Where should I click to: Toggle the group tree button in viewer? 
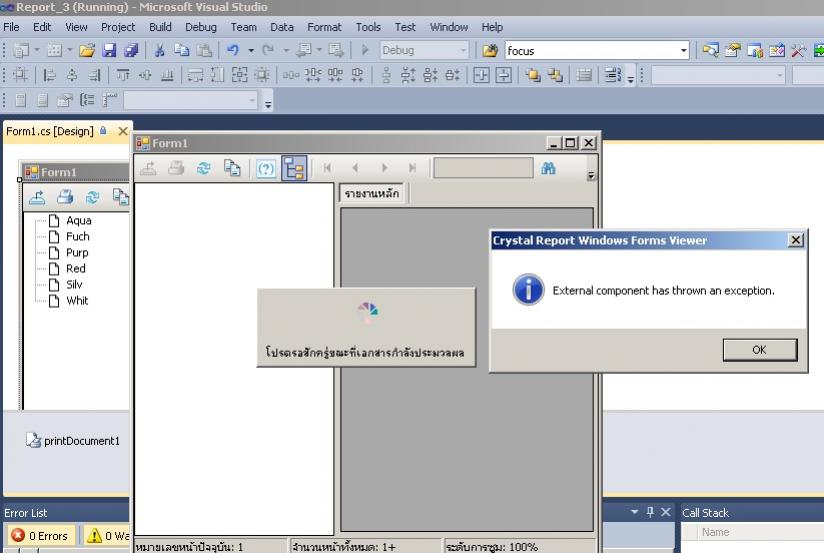click(x=294, y=168)
